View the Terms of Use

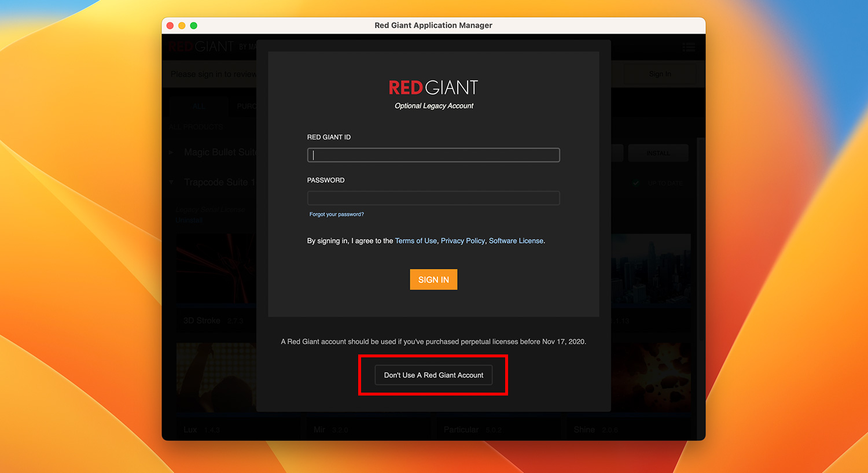415,241
